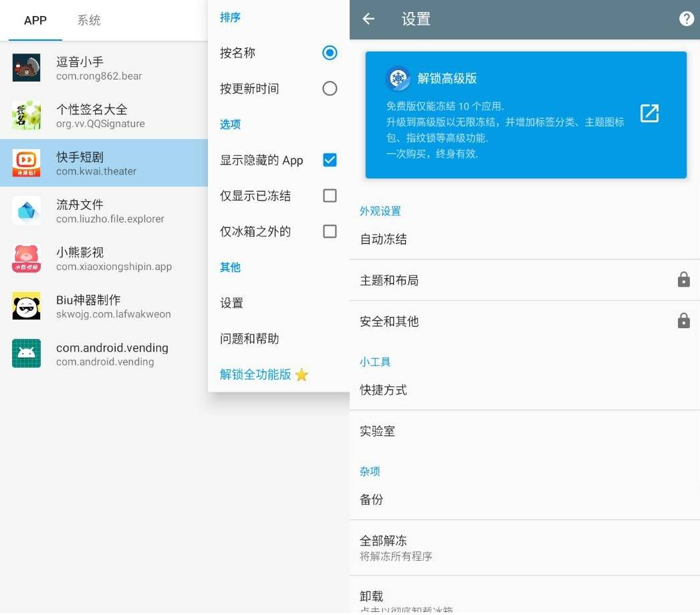Tap the com.android.vending app icon
This screenshot has height=615, width=700.
25,354
